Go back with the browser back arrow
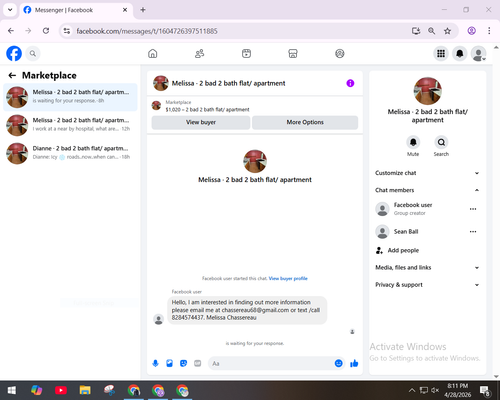 click(11, 31)
